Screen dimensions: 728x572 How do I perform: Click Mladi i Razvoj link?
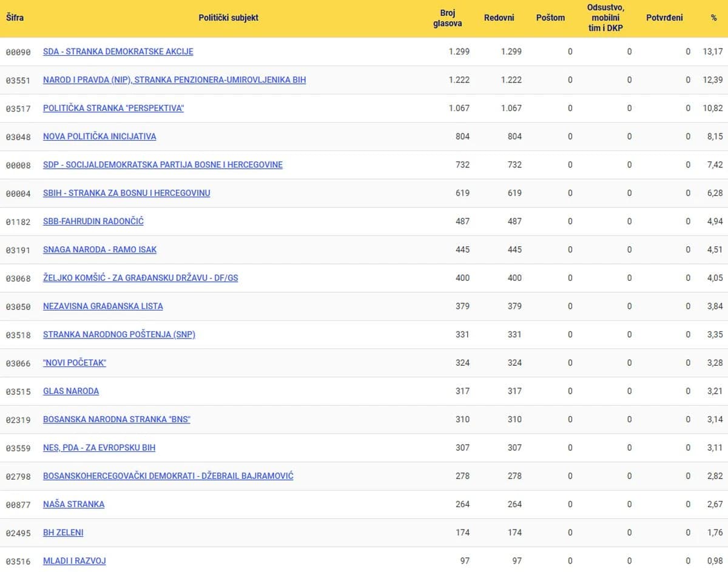click(x=75, y=561)
